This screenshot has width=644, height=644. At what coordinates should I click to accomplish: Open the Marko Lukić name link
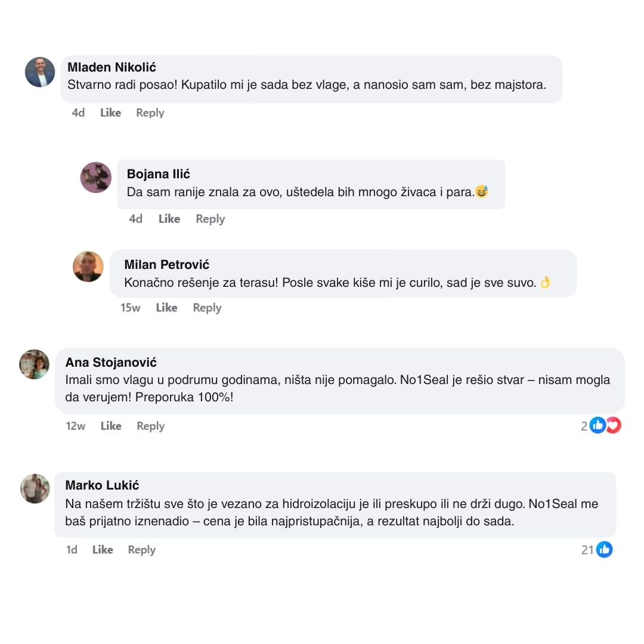click(x=102, y=485)
